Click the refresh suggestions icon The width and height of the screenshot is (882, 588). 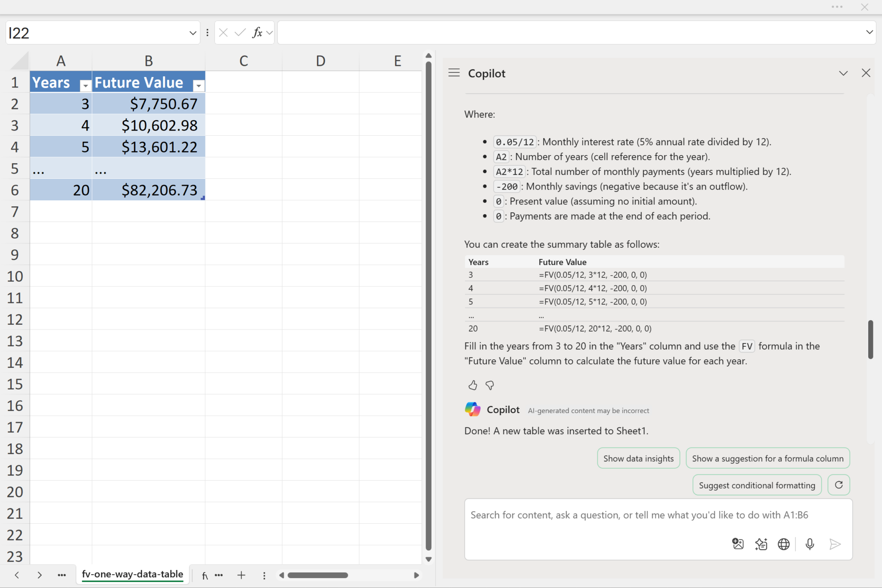(x=839, y=485)
